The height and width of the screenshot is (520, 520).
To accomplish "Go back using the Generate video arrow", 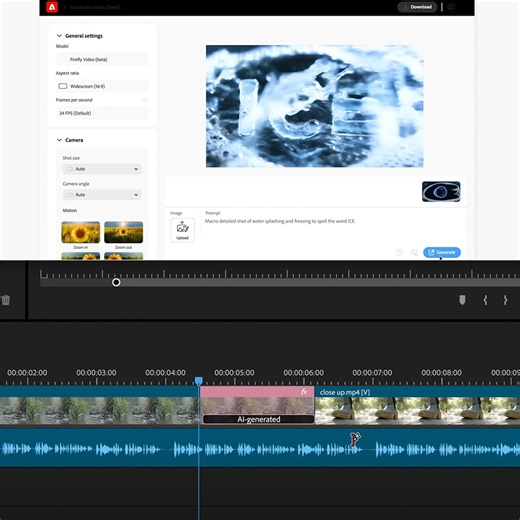I will (65, 7).
